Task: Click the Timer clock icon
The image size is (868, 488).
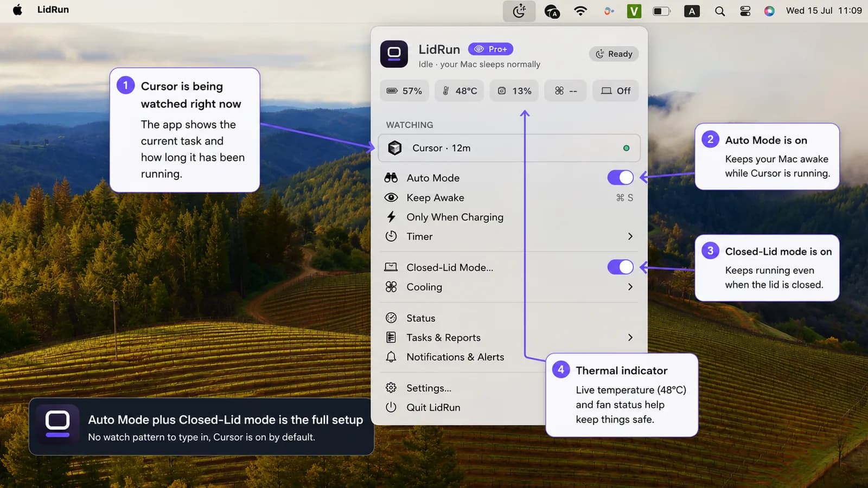Action: (391, 236)
